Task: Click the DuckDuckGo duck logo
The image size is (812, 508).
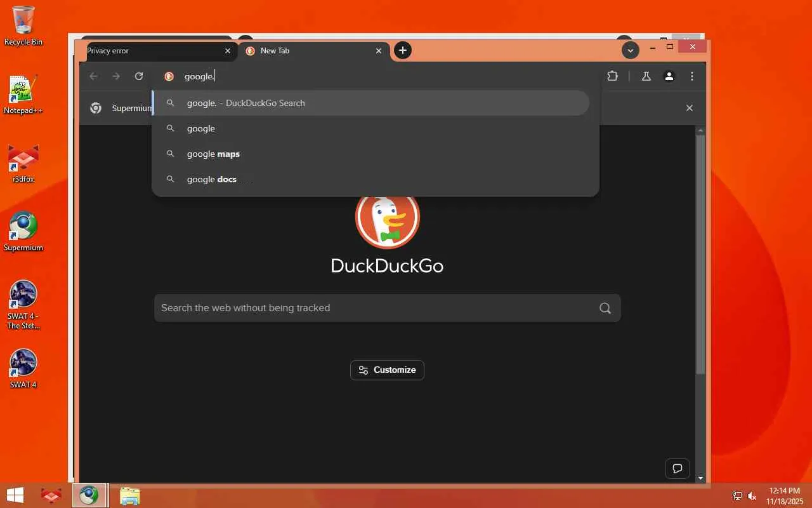Action: pos(388,219)
